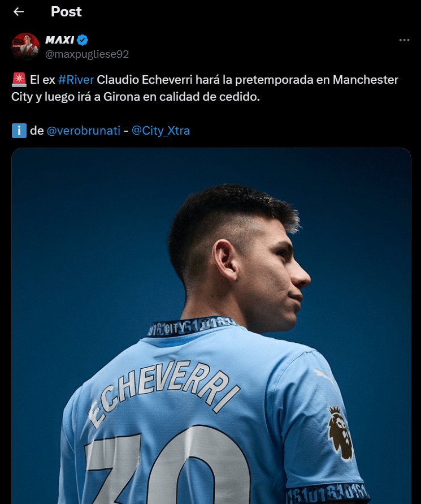
Task: Open MAXI's round profile avatar
Action: tap(25, 47)
